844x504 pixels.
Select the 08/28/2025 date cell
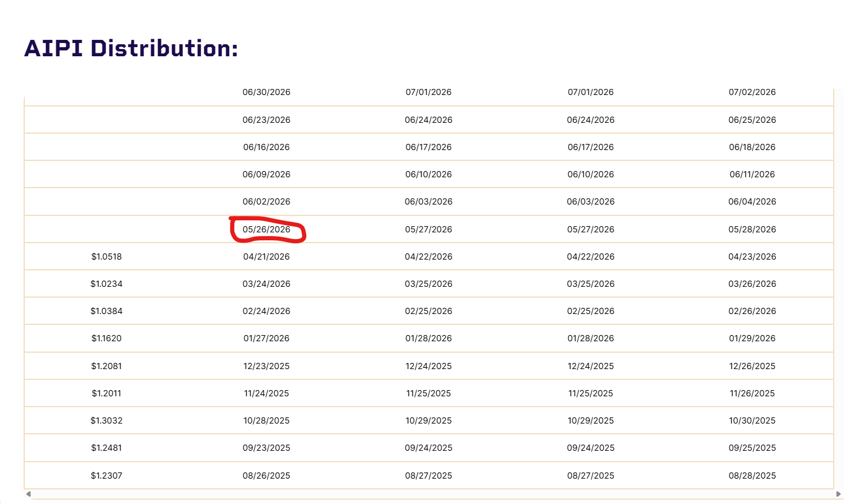(752, 476)
